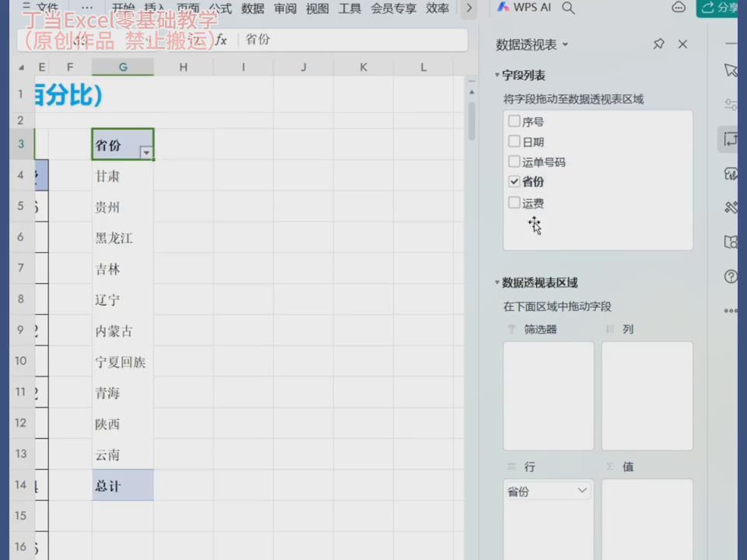The image size is (747, 560).
Task: Select the arrow selection tool in sidebar
Action: tap(731, 70)
